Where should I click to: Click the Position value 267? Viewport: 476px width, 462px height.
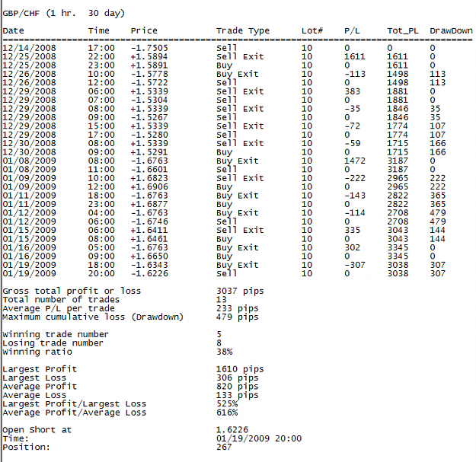click(x=224, y=448)
